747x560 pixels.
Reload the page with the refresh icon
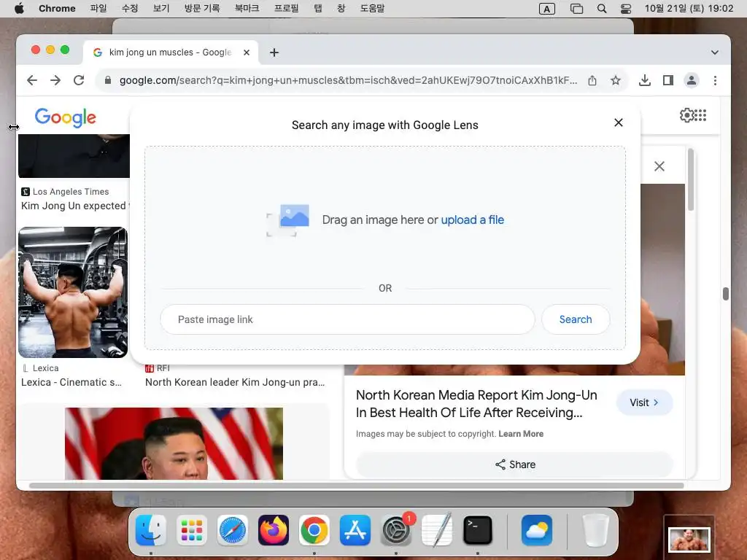pos(79,80)
